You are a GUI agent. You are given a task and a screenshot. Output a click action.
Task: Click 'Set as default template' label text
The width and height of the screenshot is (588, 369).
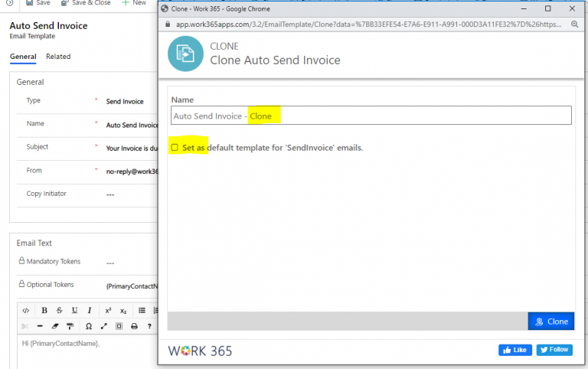click(x=273, y=148)
